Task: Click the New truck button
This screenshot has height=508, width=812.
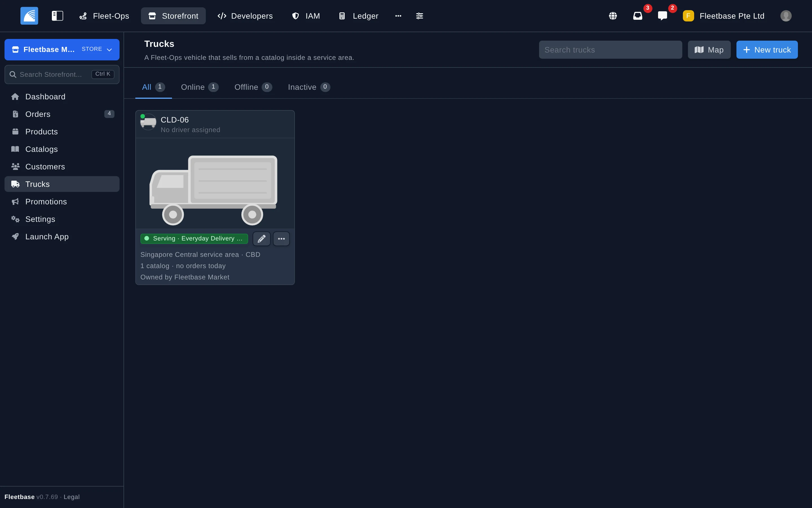Action: pos(767,50)
